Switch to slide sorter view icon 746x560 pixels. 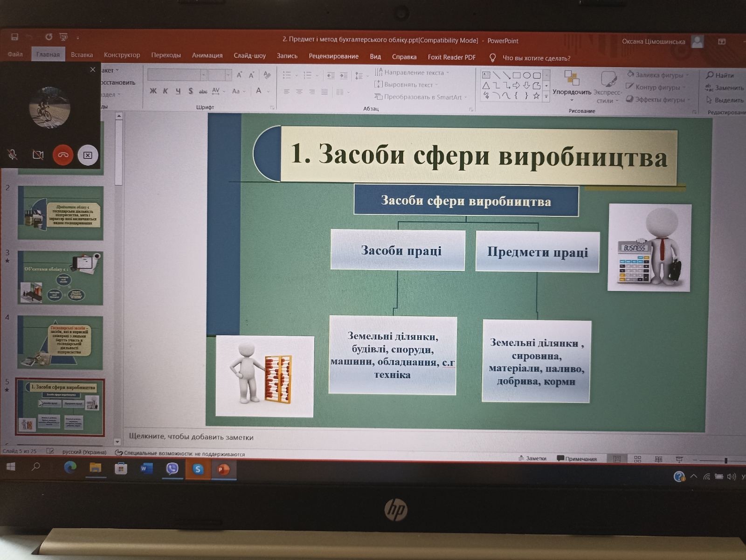(x=637, y=459)
